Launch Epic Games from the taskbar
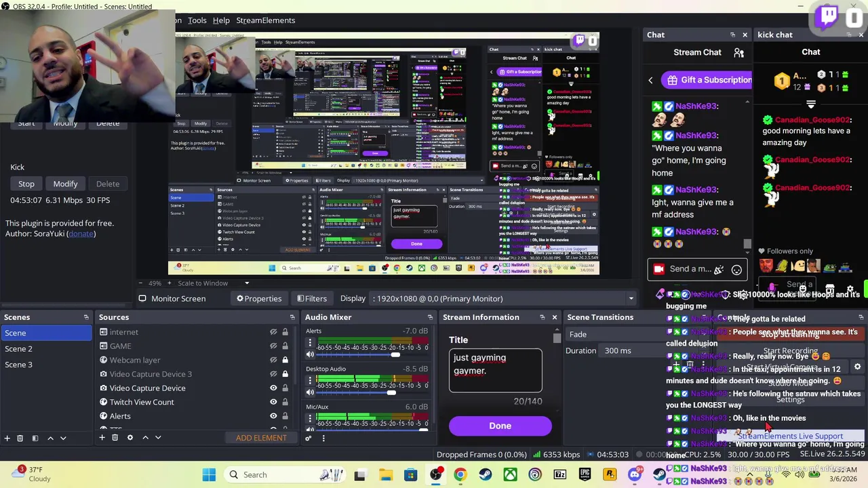 pos(585,474)
